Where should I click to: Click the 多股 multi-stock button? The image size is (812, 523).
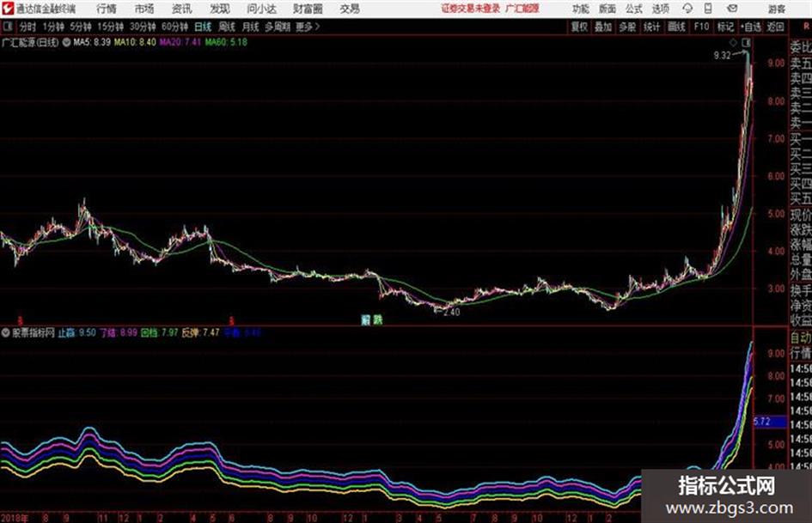pyautogui.click(x=627, y=27)
